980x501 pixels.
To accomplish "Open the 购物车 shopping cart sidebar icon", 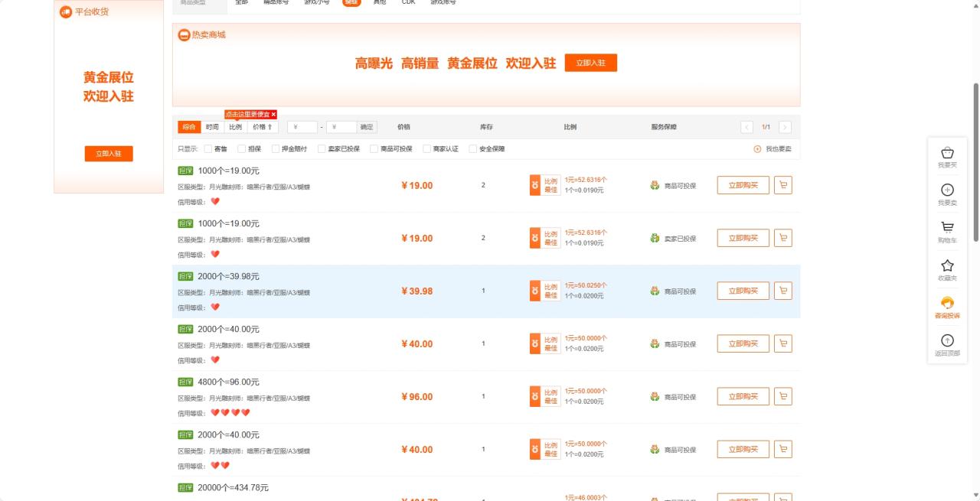I will tap(947, 231).
